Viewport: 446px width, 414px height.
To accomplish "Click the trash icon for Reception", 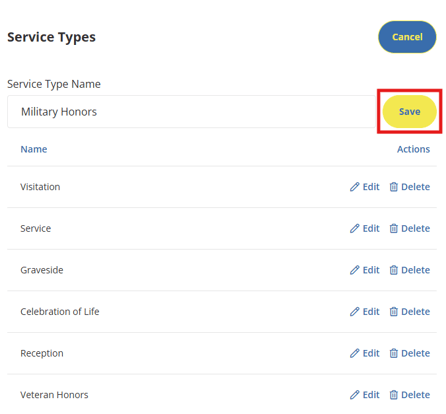I will coord(394,353).
